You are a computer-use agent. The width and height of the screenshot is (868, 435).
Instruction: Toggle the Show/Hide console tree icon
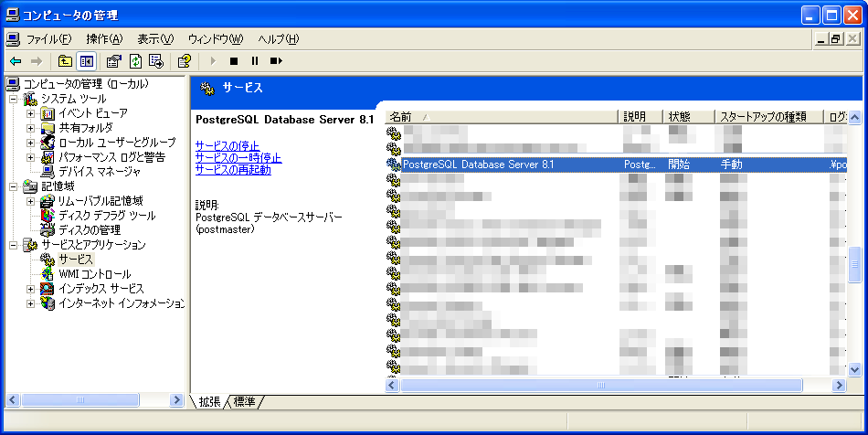click(87, 61)
